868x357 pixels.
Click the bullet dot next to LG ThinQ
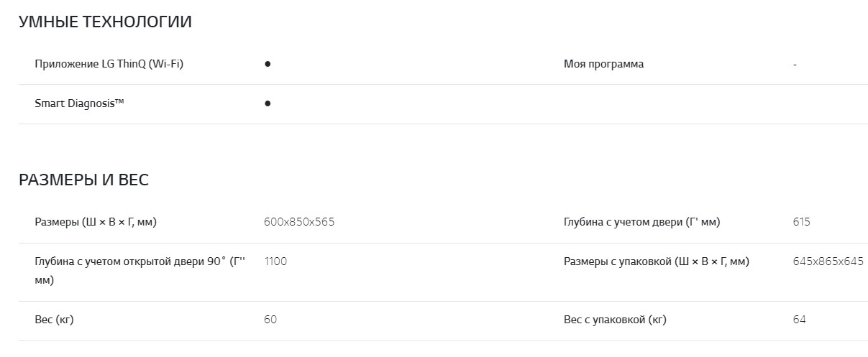coord(268,64)
